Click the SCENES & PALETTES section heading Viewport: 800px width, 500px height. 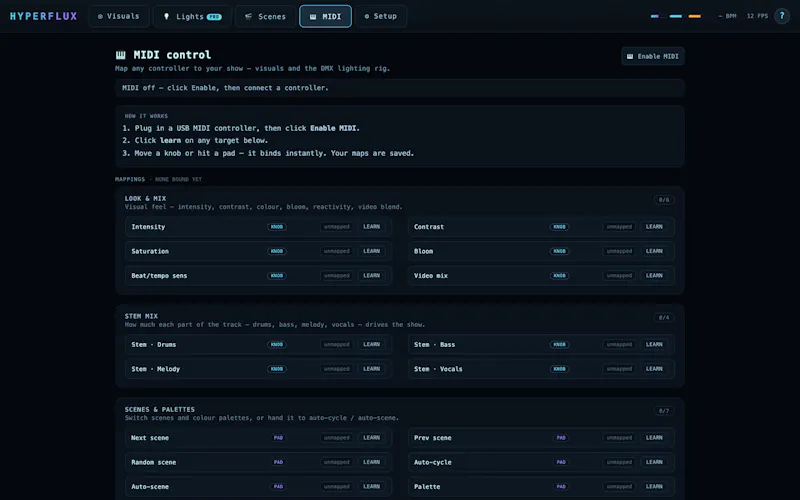pyautogui.click(x=160, y=410)
